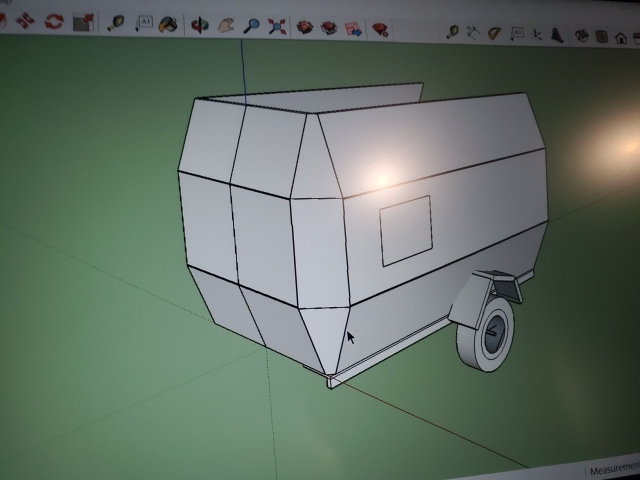
Task: Select the Zoom magnifier tool
Action: coord(251,26)
